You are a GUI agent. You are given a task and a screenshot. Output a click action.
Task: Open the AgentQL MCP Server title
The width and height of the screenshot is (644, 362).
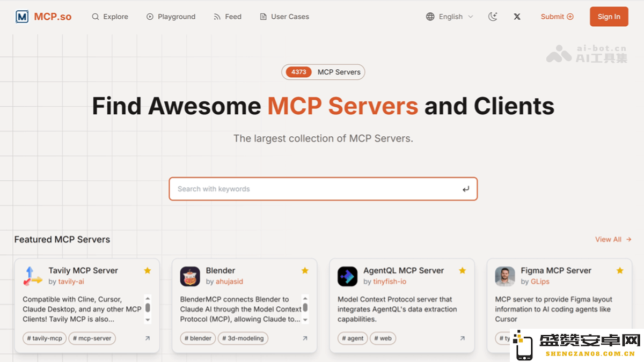404,271
